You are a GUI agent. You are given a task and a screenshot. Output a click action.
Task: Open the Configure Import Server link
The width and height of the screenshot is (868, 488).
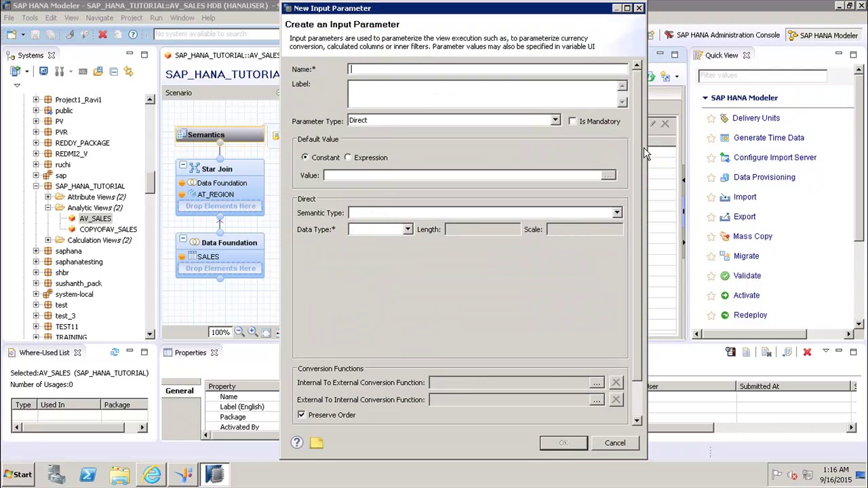click(x=775, y=157)
